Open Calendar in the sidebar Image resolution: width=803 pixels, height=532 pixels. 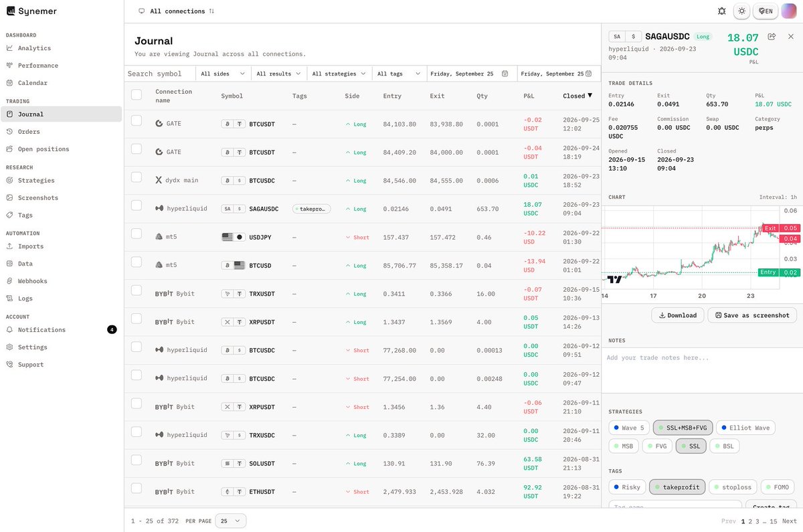point(32,83)
